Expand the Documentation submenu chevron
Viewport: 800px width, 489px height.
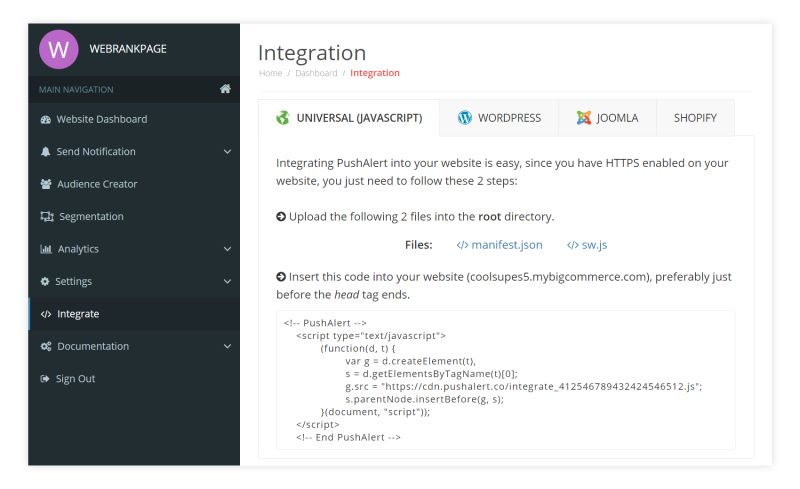pyautogui.click(x=228, y=346)
